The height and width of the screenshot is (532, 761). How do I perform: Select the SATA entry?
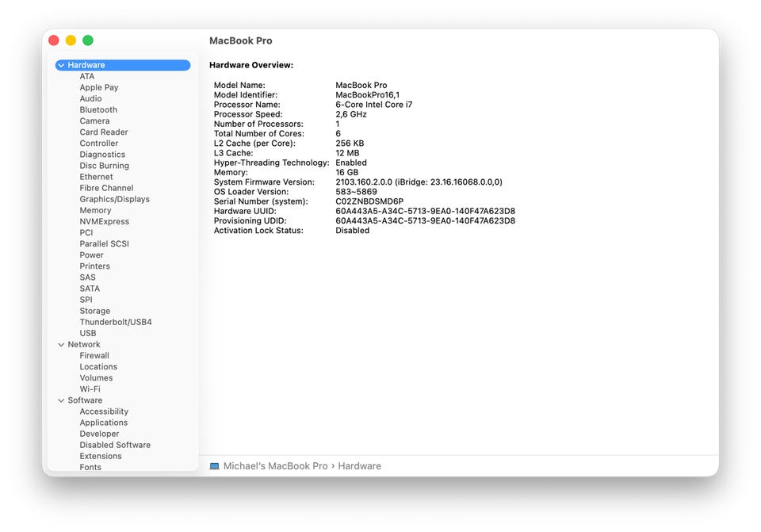(x=90, y=289)
